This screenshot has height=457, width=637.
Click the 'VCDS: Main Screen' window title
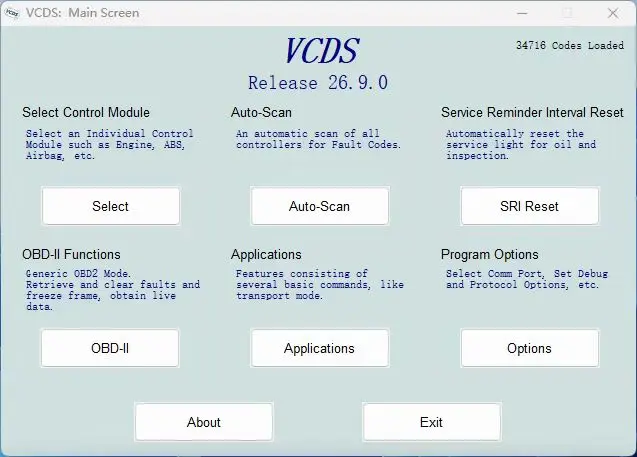[x=82, y=13]
